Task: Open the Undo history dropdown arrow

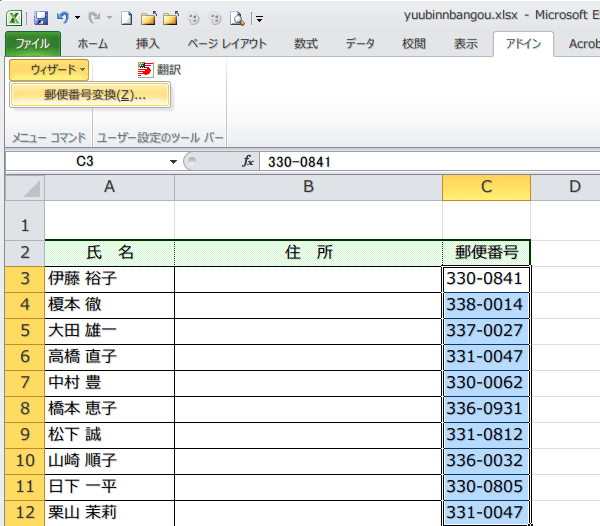Action: pyautogui.click(x=76, y=18)
